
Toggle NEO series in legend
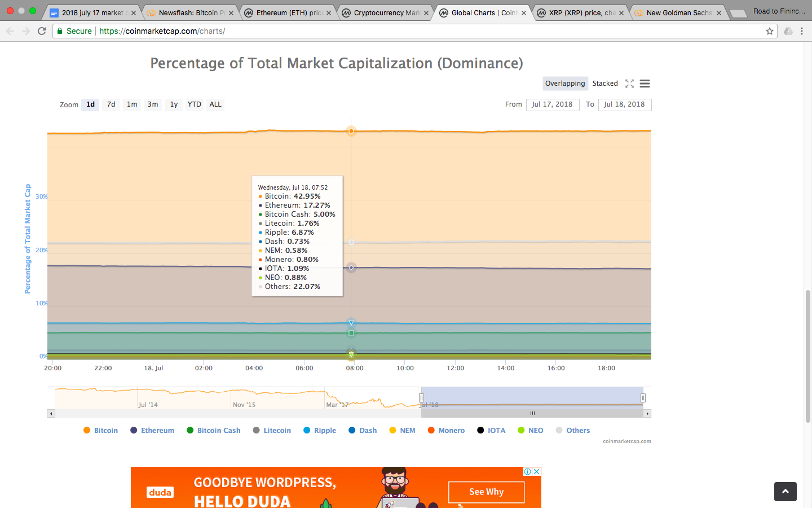tap(531, 430)
